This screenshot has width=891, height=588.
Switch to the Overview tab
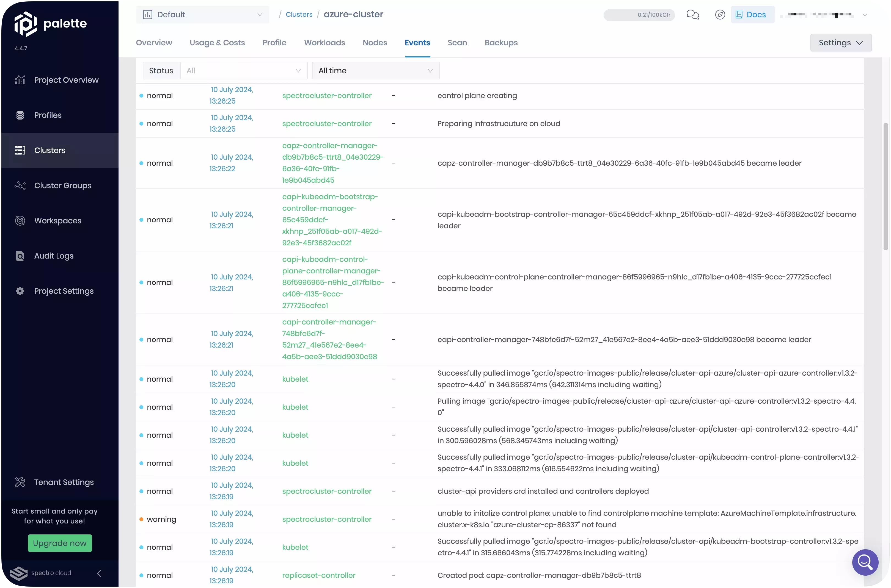[154, 43]
